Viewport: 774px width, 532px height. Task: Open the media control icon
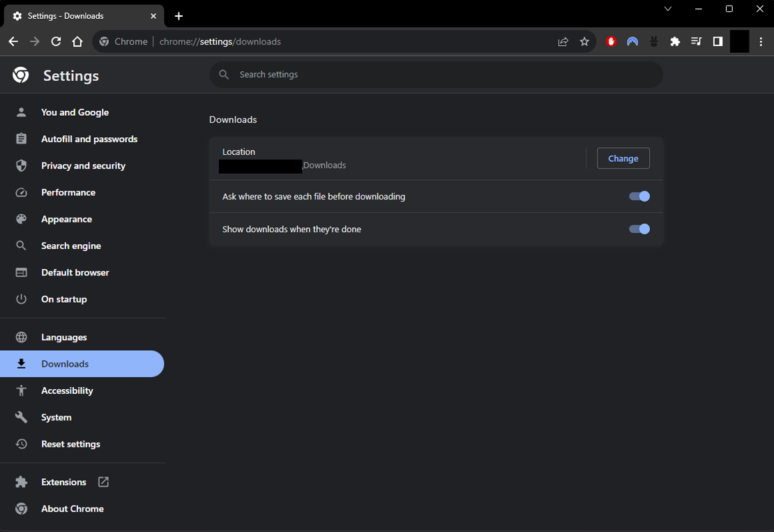coord(696,42)
